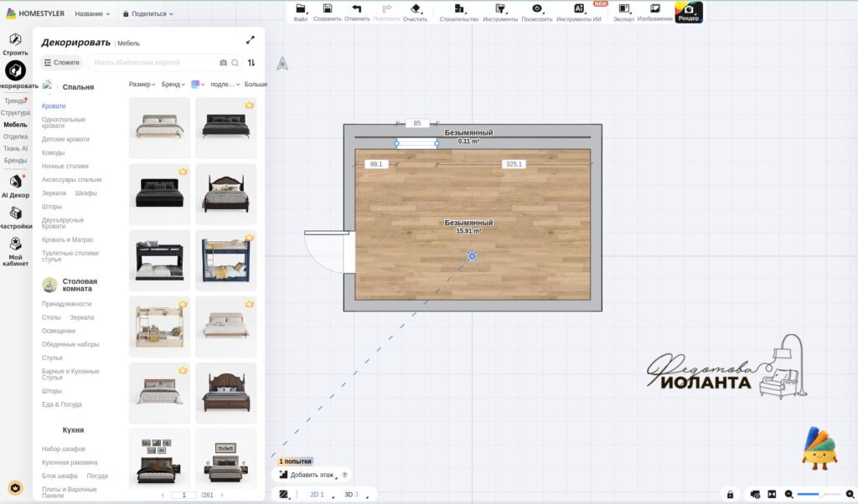Open the Файл menu in the toolbar
Screen dimensions: 858x504
coord(301,12)
